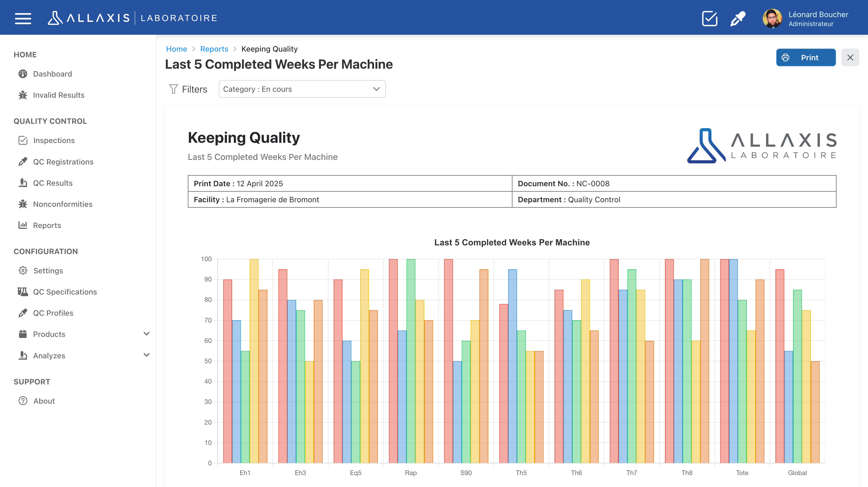
Task: Click Léonard Boucher's profile avatar
Action: click(x=772, y=18)
